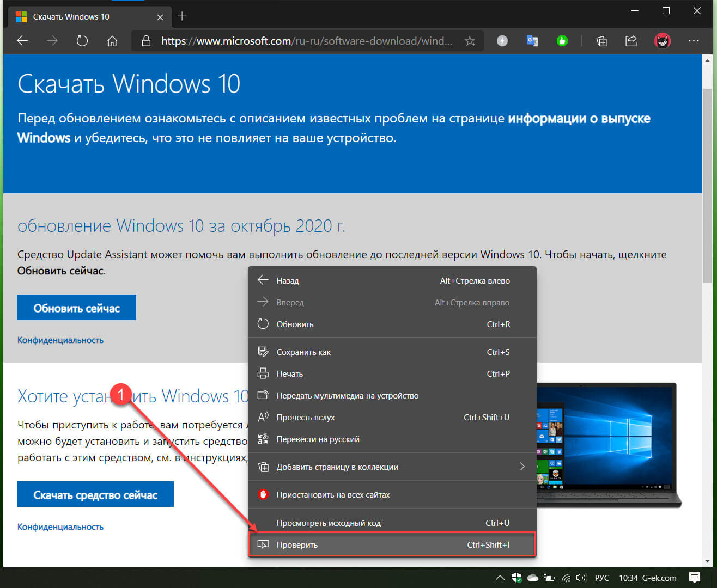717x588 pixels.
Task: Open the profile avatar menu
Action: tap(663, 41)
